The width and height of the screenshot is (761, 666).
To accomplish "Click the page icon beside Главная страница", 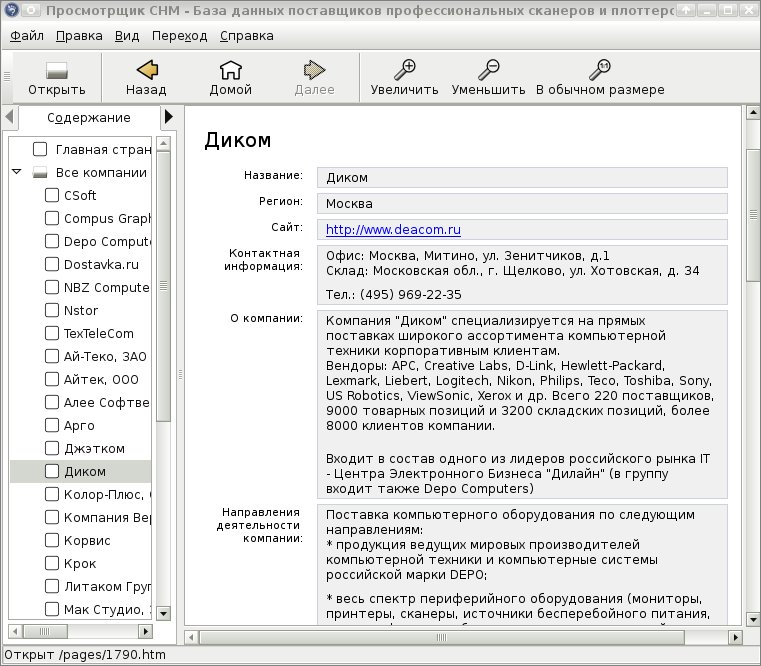I will [x=40, y=149].
